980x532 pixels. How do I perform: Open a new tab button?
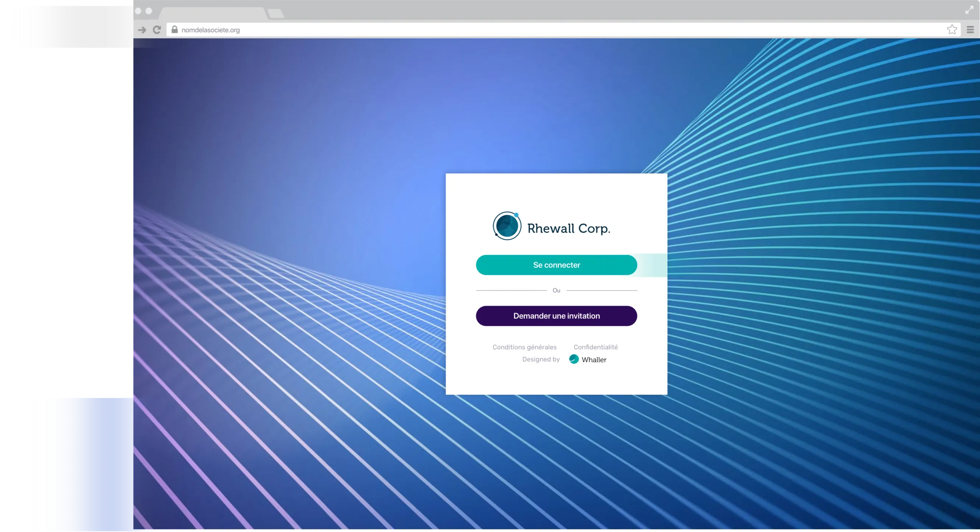276,14
